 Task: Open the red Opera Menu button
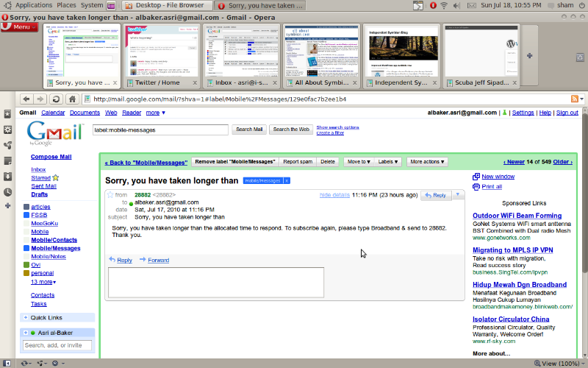click(x=20, y=27)
